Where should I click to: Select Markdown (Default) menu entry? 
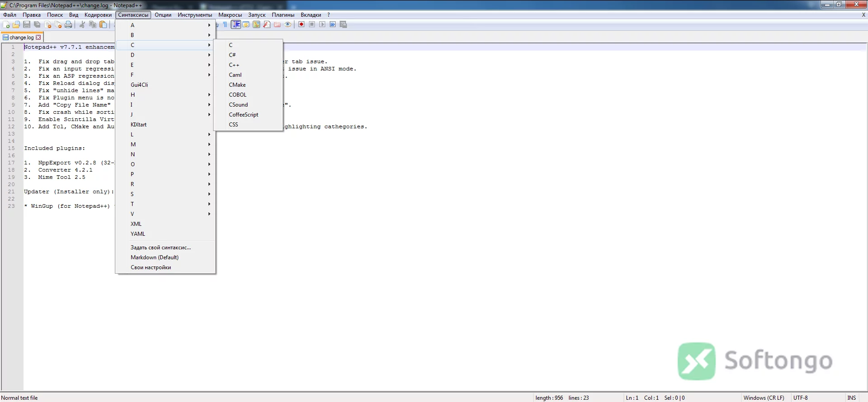(x=166, y=257)
